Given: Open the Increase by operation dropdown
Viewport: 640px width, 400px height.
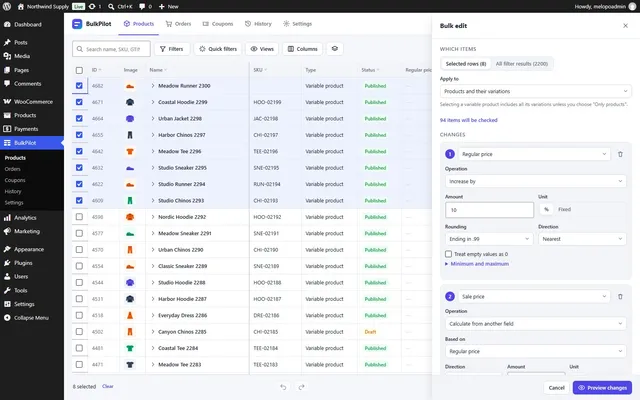Looking at the screenshot, I should tap(536, 181).
